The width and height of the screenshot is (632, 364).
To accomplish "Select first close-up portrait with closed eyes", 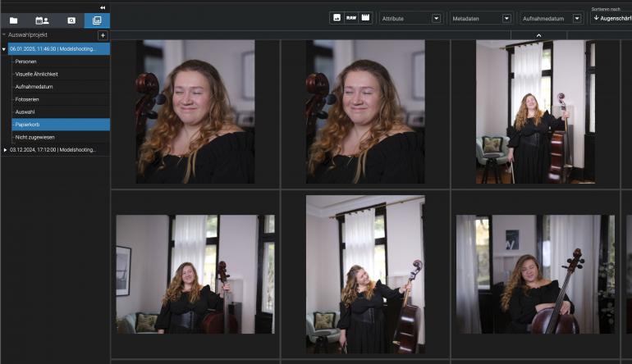I will (x=195, y=111).
